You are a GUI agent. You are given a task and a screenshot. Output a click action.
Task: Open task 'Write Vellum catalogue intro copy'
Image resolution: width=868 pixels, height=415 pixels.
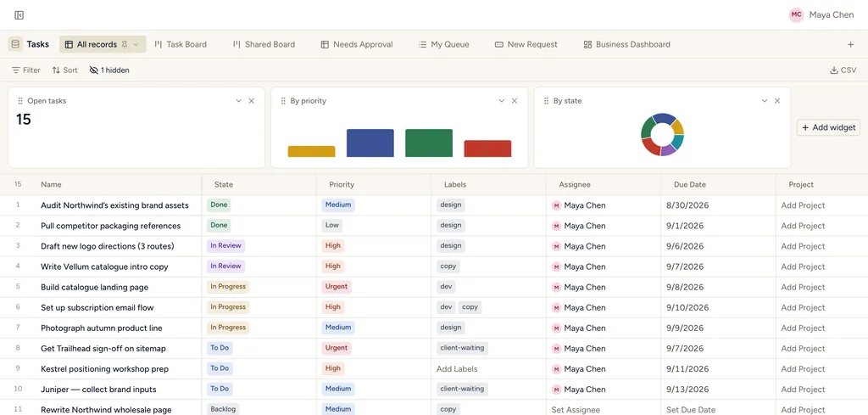(104, 266)
